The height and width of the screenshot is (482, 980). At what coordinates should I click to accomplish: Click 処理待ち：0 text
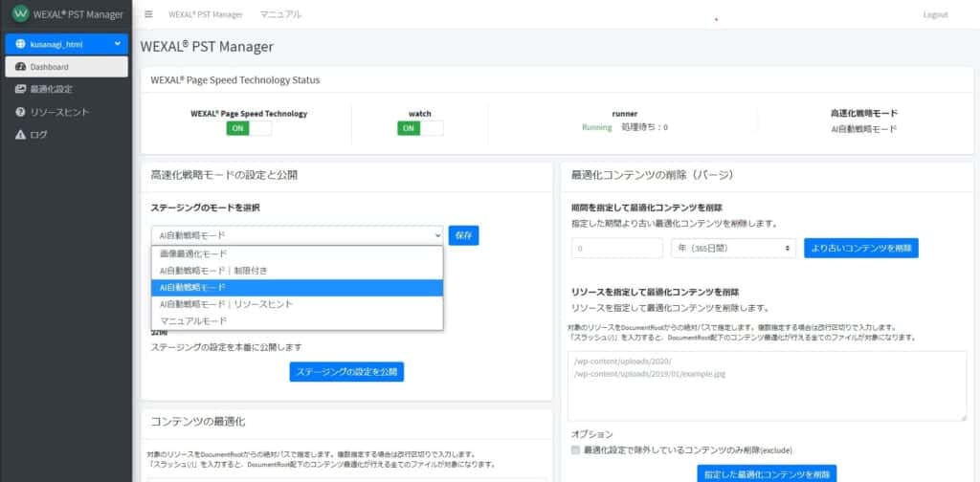pos(644,127)
